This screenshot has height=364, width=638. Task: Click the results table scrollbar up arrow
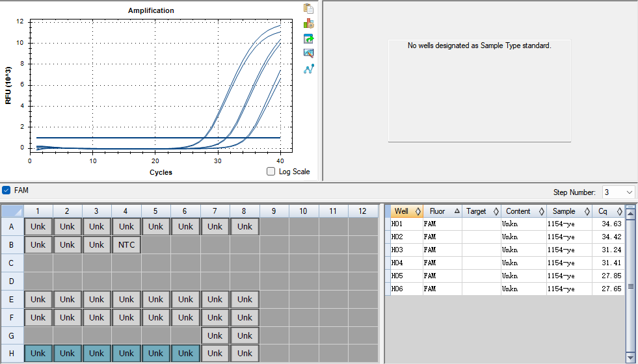(631, 213)
